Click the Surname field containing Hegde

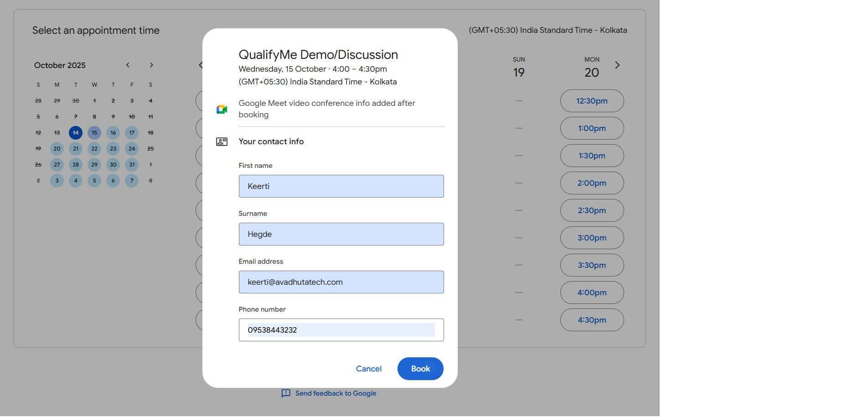click(341, 234)
